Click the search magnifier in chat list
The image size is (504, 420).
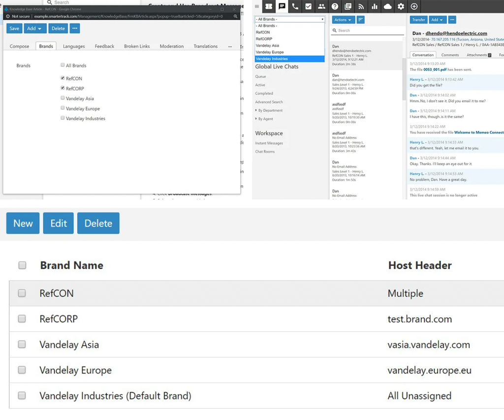click(x=335, y=31)
